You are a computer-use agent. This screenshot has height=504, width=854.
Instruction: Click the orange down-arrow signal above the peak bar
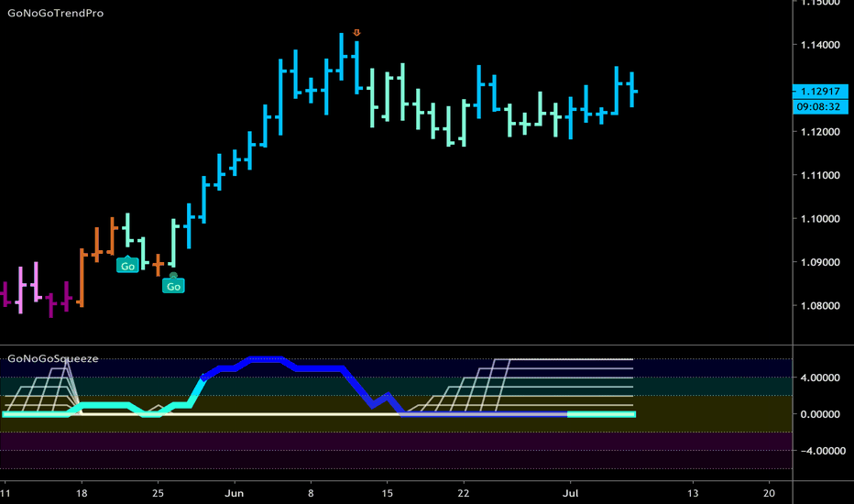356,33
